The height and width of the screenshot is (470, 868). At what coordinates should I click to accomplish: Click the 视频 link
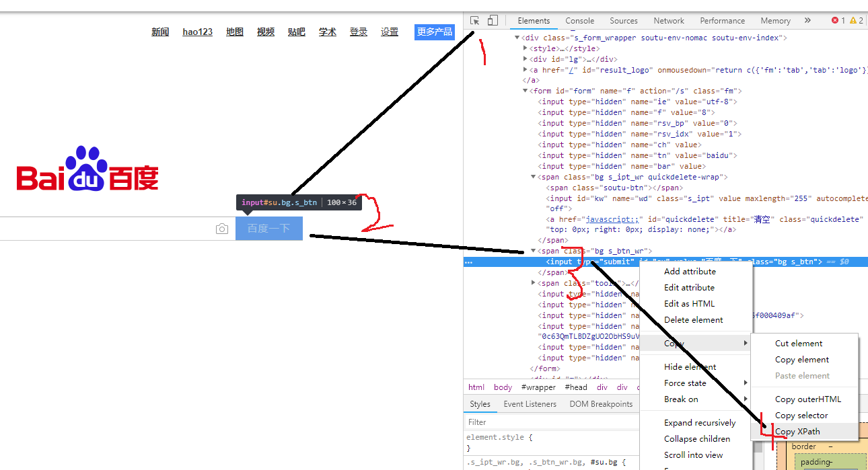tap(266, 32)
